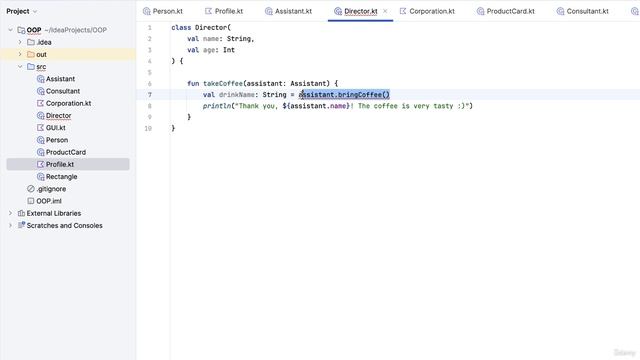Image resolution: width=640 pixels, height=360 pixels.
Task: Close the Director.kt tab
Action: pos(385,11)
